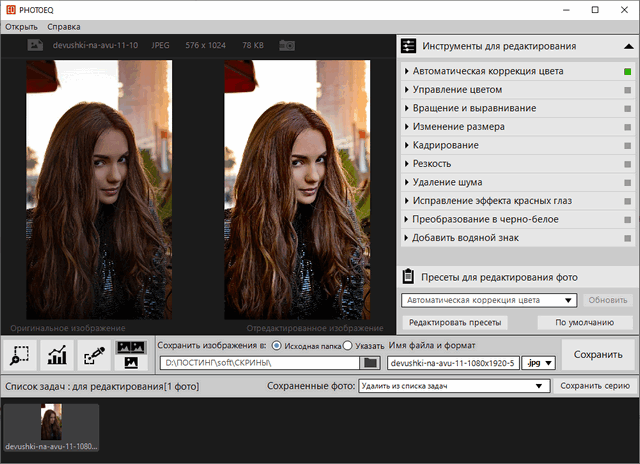Screen dimensions: 640x464
Task: Click the zoom selection tool icon
Action: (x=22, y=356)
